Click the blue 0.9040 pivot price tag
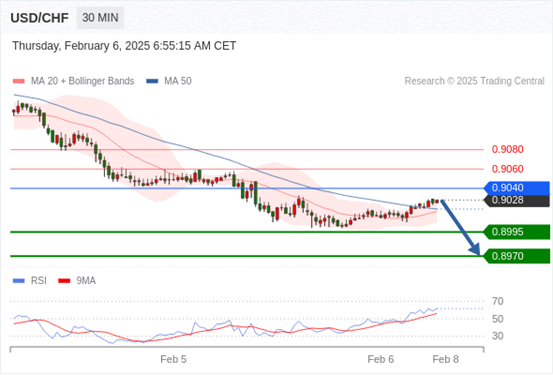The height and width of the screenshot is (375, 553). click(517, 188)
